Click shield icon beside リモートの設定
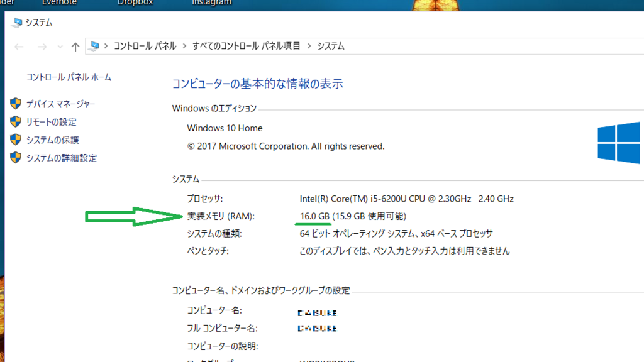644x362 pixels. (x=16, y=121)
